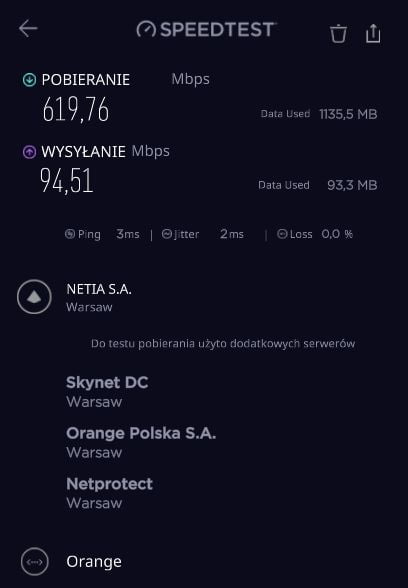Tap the 94,51 upload speed value

click(x=66, y=180)
